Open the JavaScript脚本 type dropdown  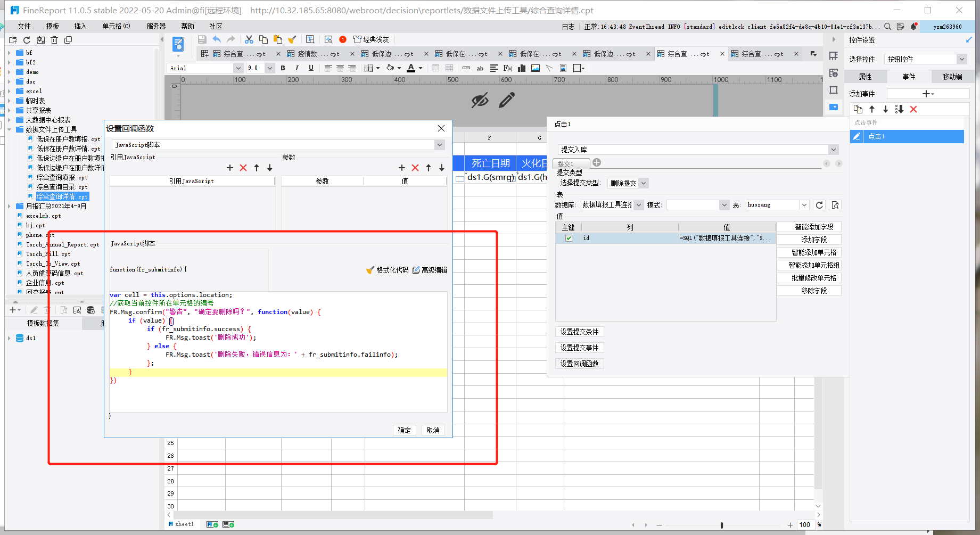[439, 145]
